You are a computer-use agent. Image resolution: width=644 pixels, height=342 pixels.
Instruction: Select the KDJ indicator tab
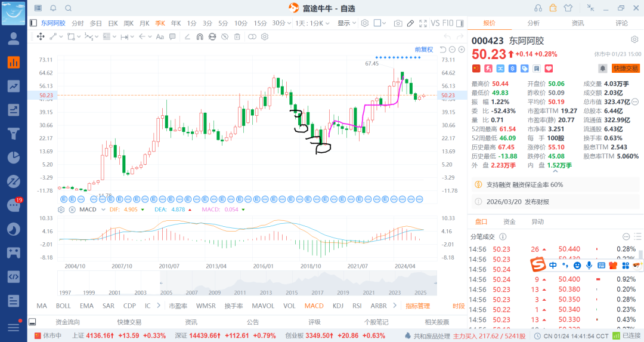(338, 306)
